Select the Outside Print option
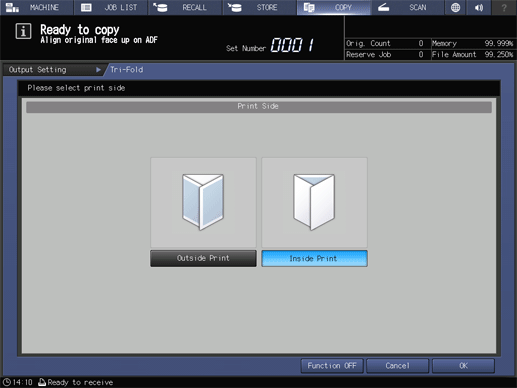The height and width of the screenshot is (388, 517). [x=203, y=258]
